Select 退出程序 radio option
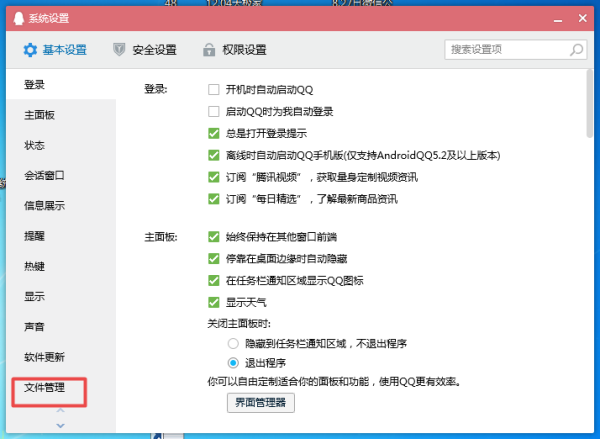600x439 pixels. pyautogui.click(x=233, y=362)
